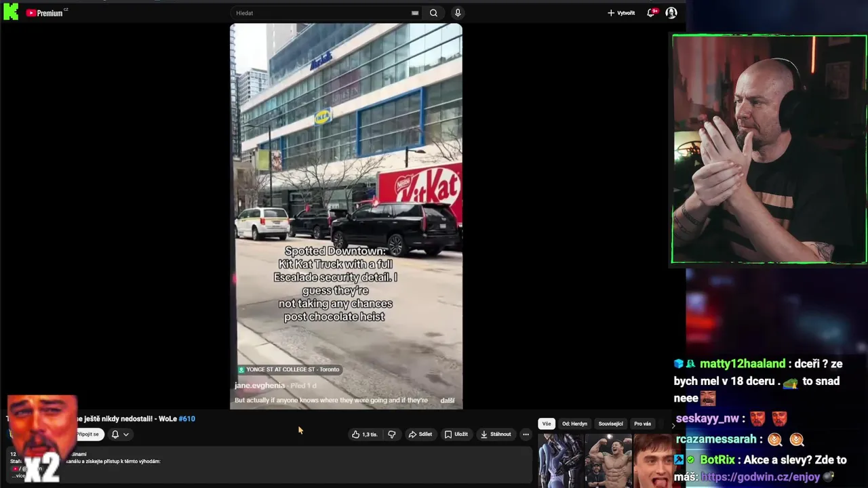The height and width of the screenshot is (488, 868).
Task: Select the Od: Herdyn filter chip
Action: 574,424
